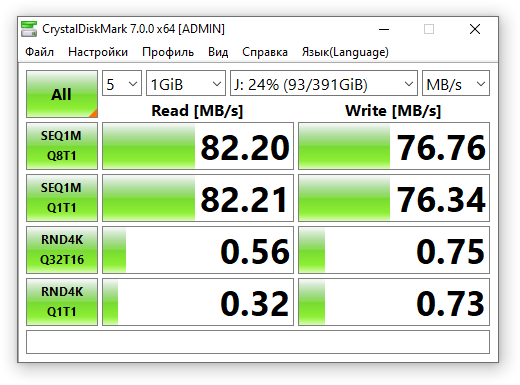Open the Язык(Language) menu
Image resolution: width=520 pixels, height=385 pixels.
pos(345,52)
